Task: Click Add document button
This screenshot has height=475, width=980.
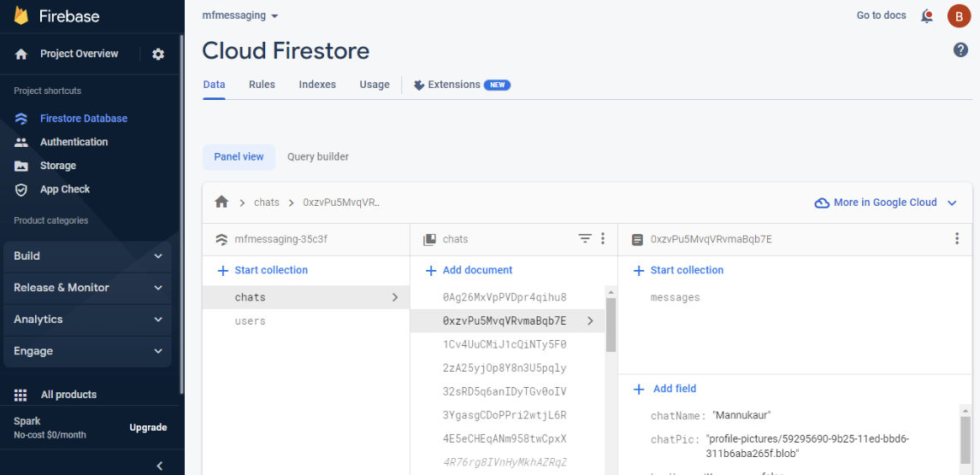Action: click(x=469, y=271)
